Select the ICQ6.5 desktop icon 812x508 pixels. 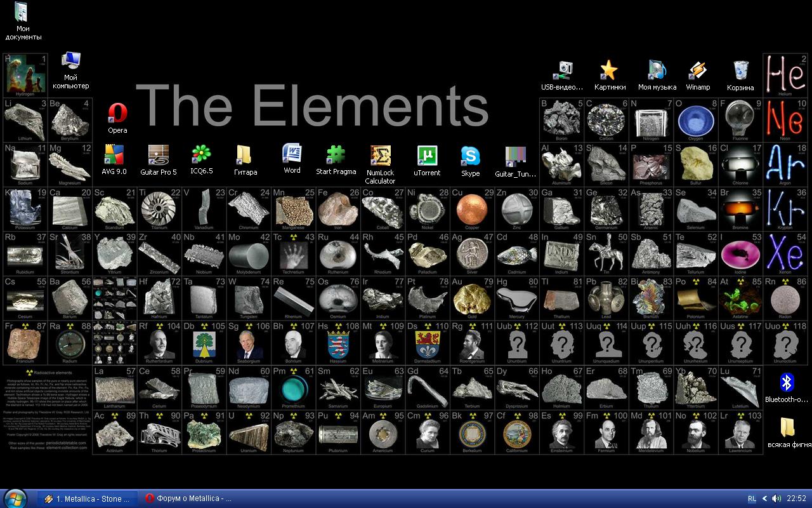click(x=201, y=155)
